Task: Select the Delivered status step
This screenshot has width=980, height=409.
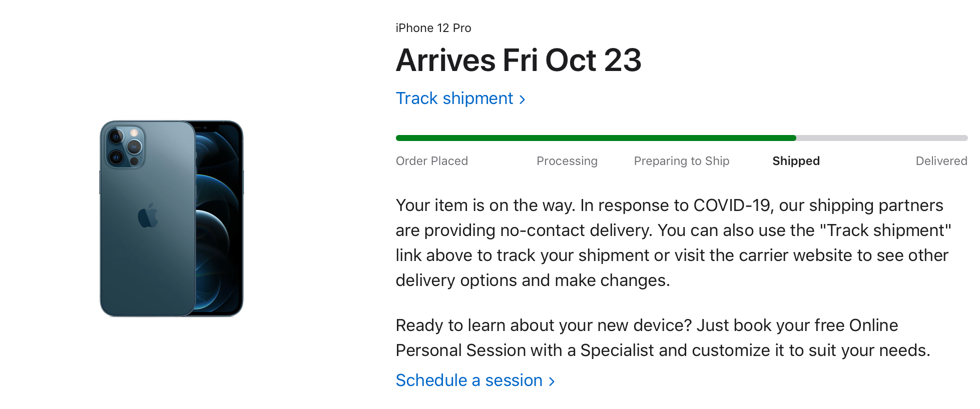Action: [941, 161]
